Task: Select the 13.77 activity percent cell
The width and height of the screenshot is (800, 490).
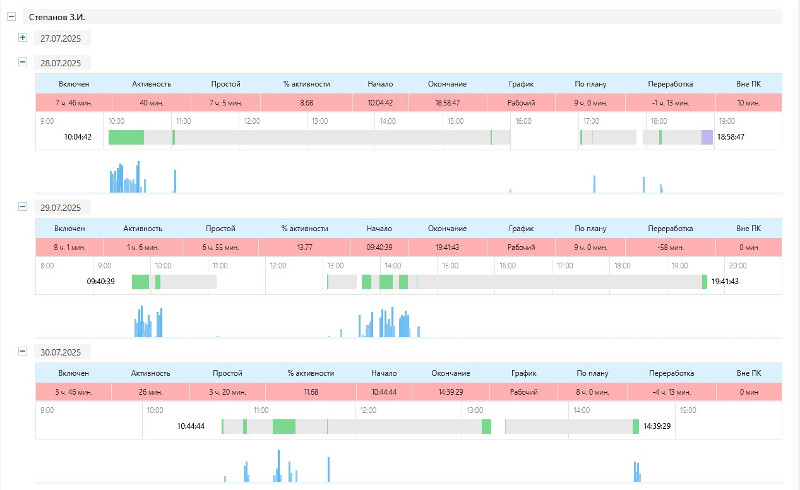Action: click(298, 246)
